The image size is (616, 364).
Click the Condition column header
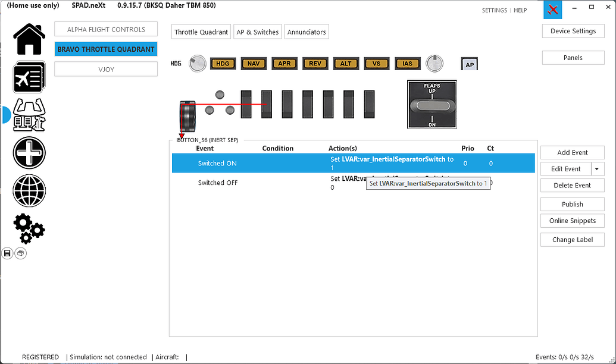(278, 149)
